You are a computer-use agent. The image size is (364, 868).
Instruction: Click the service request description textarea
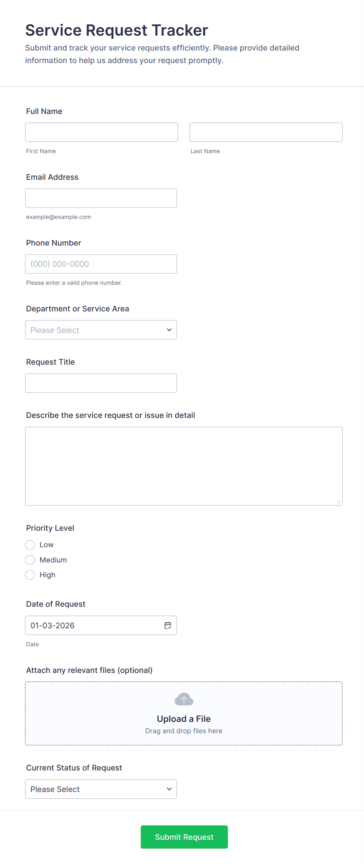(x=184, y=465)
